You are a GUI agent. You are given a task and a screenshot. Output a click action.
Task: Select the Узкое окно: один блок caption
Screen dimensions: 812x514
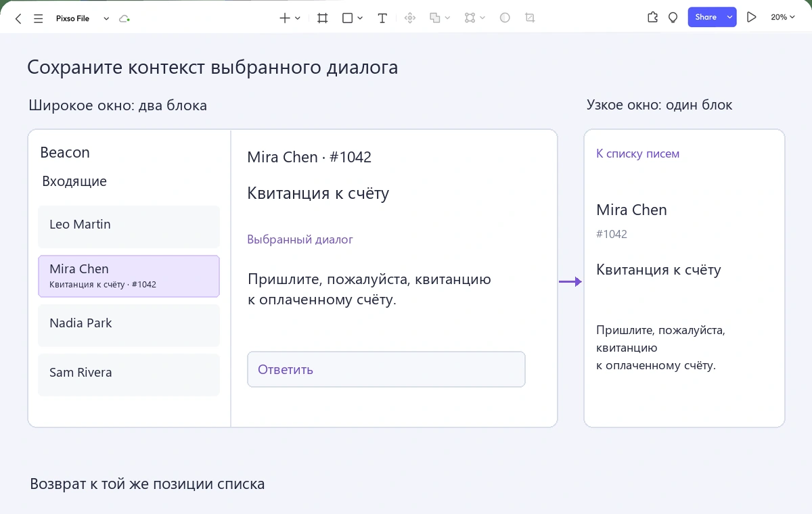tap(659, 105)
